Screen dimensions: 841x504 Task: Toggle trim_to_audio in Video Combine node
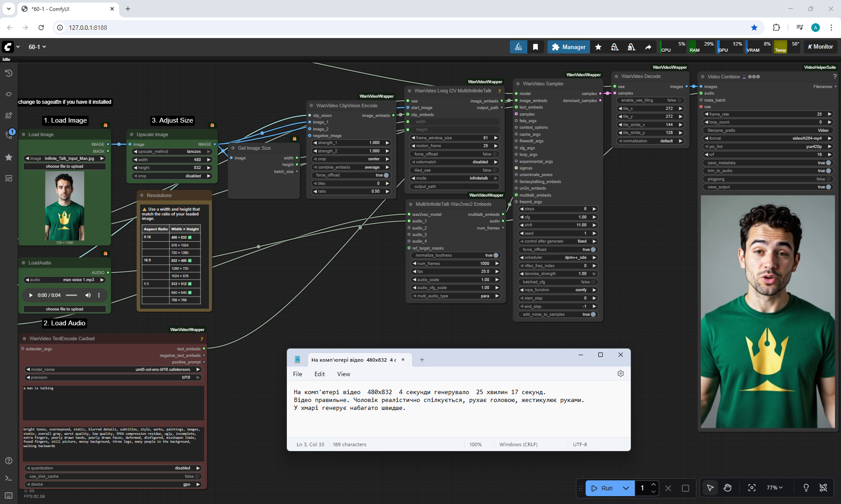click(828, 171)
